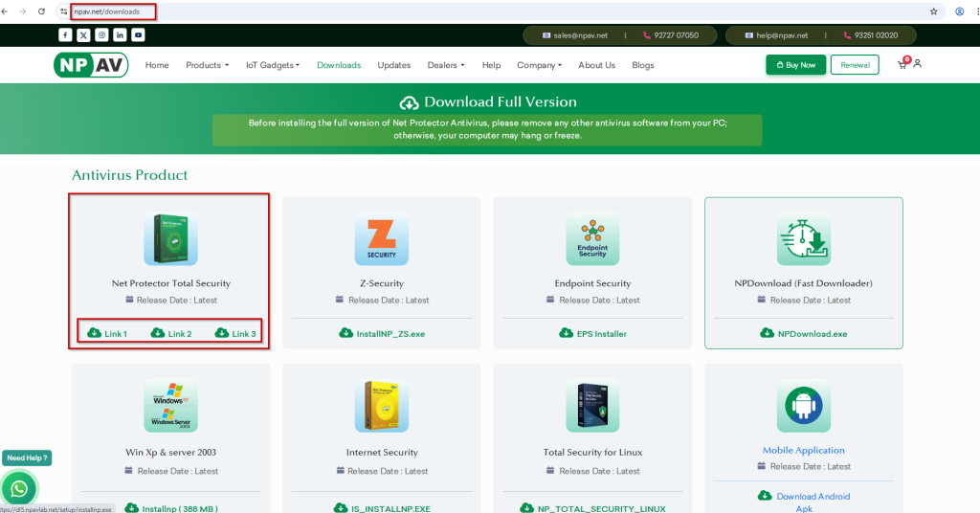The height and width of the screenshot is (513, 980).
Task: Click the Renewal button
Action: 854,65
